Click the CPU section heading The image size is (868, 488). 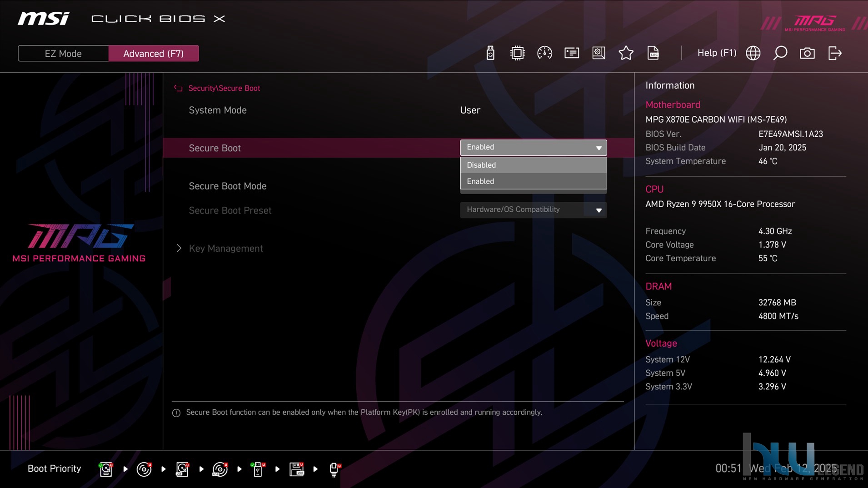(654, 189)
